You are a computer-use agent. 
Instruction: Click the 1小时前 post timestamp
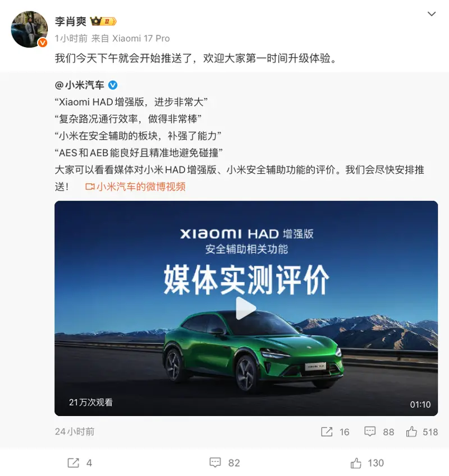click(x=71, y=39)
